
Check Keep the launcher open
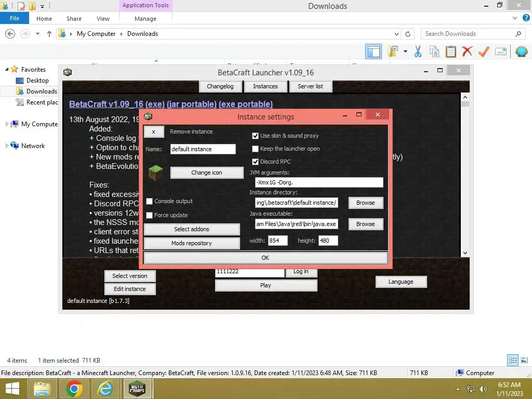click(x=255, y=149)
